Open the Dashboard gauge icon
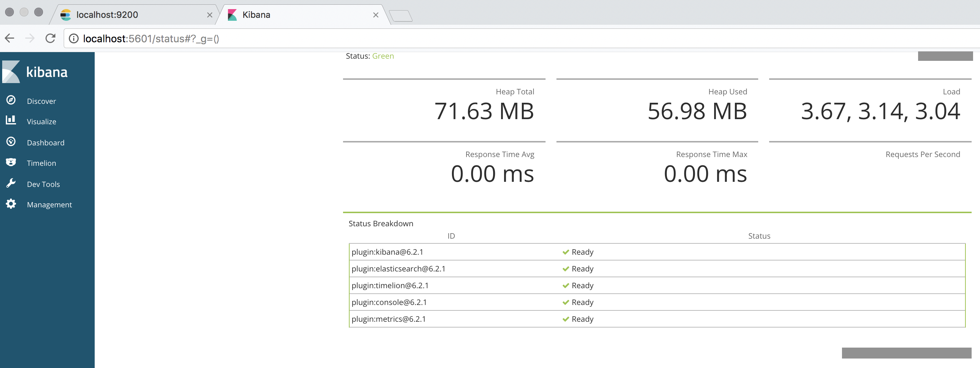The image size is (980, 368). click(11, 142)
